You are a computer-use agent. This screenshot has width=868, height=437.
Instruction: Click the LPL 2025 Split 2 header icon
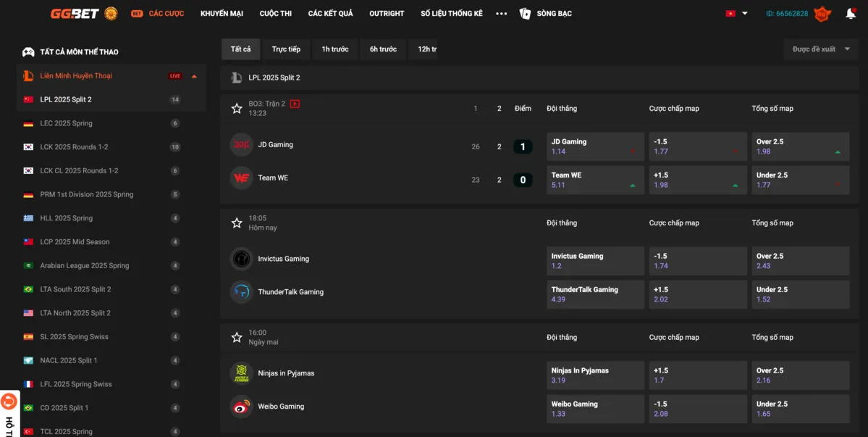[237, 78]
